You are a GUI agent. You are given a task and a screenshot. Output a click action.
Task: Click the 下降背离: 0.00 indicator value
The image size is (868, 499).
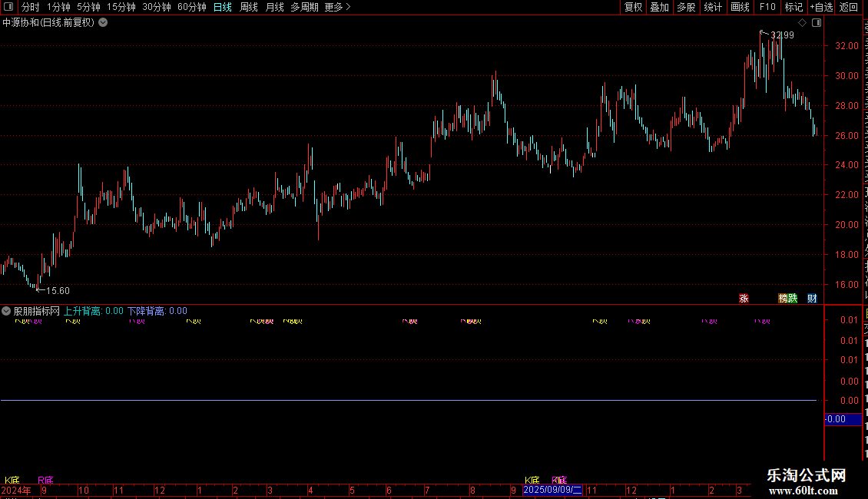click(x=157, y=311)
